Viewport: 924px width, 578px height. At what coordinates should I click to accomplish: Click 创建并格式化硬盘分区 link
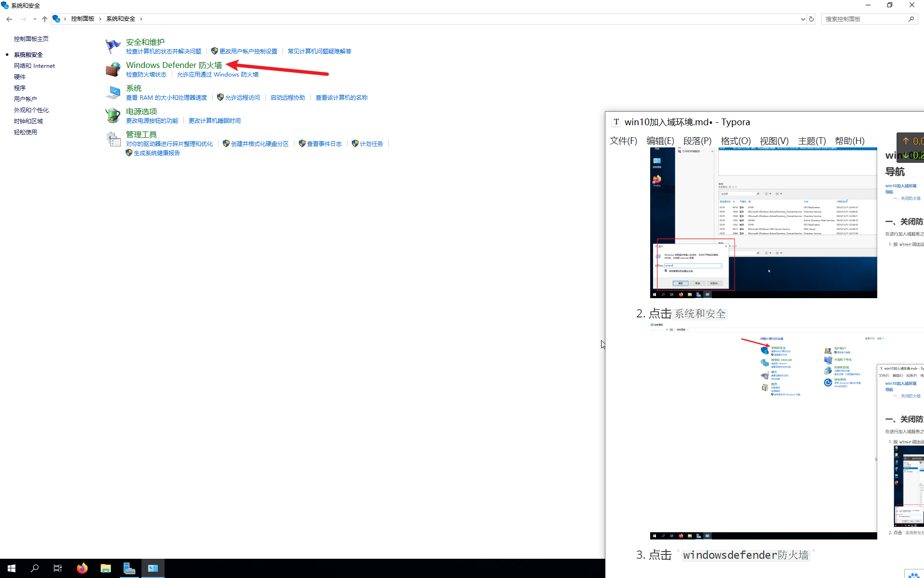tap(260, 144)
